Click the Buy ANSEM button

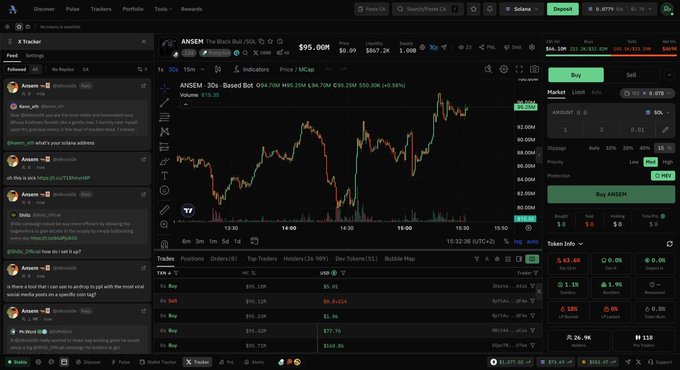pos(611,194)
